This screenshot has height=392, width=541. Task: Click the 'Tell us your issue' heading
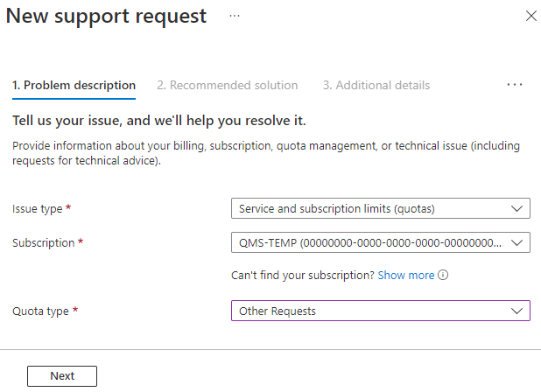158,120
